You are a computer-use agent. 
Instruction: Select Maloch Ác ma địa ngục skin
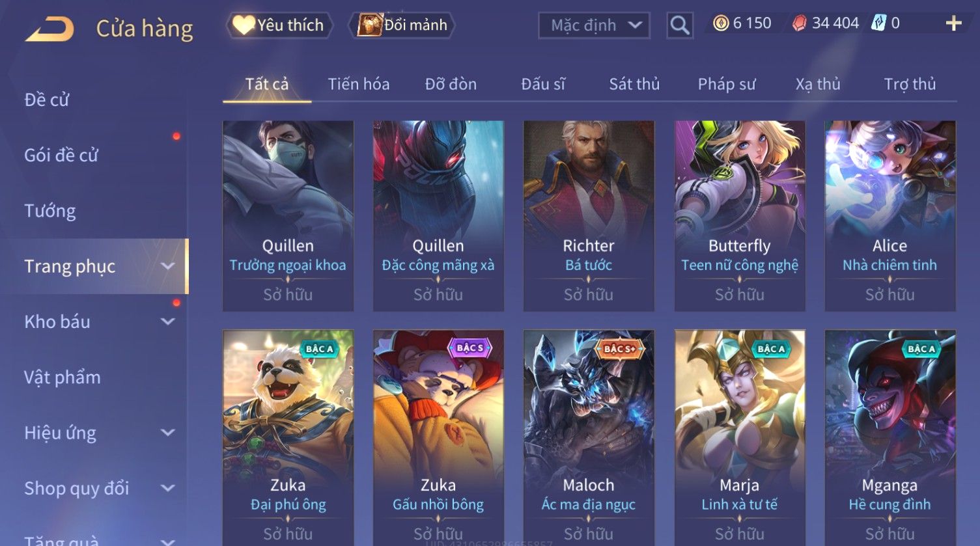(589, 437)
